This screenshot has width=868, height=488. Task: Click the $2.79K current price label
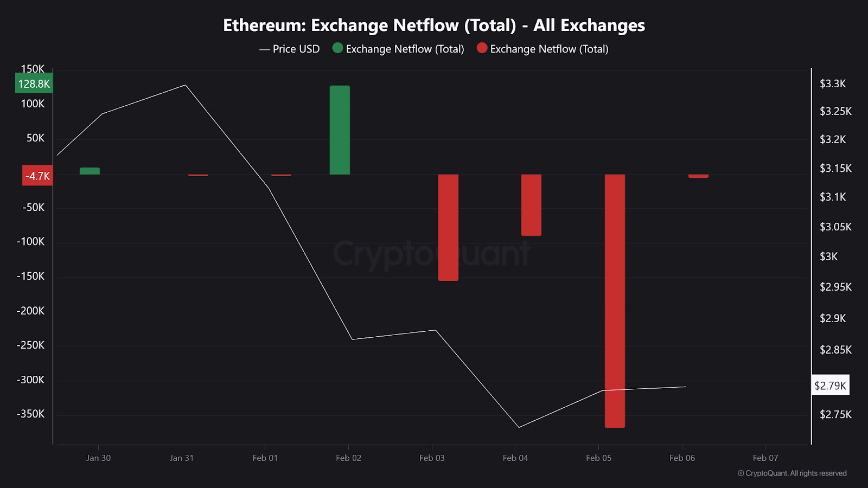click(x=830, y=386)
